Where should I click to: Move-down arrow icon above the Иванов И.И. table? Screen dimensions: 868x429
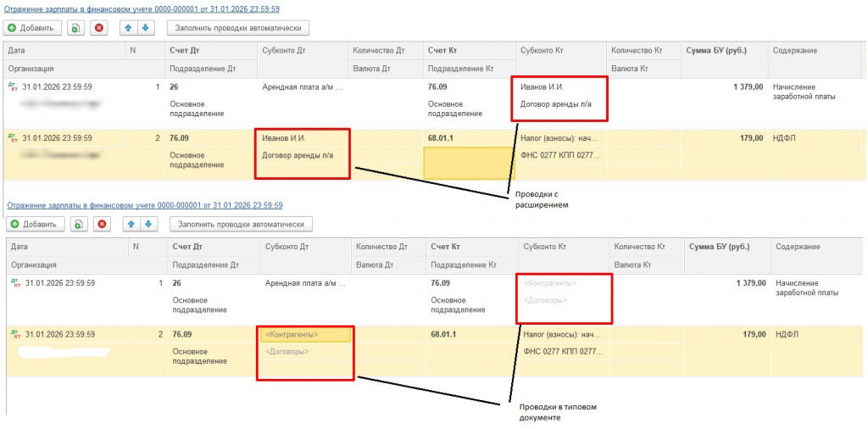145,28
